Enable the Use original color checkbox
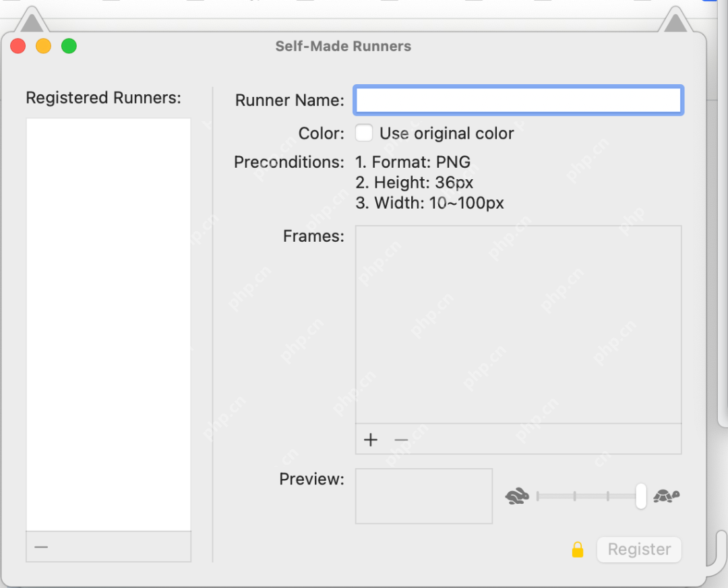This screenshot has height=588, width=728. point(364,133)
